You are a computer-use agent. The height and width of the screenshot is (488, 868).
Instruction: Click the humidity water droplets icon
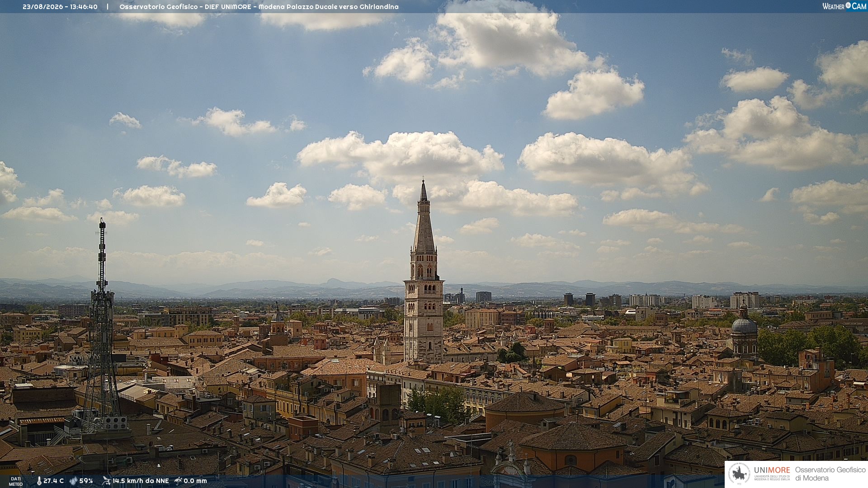(73, 481)
